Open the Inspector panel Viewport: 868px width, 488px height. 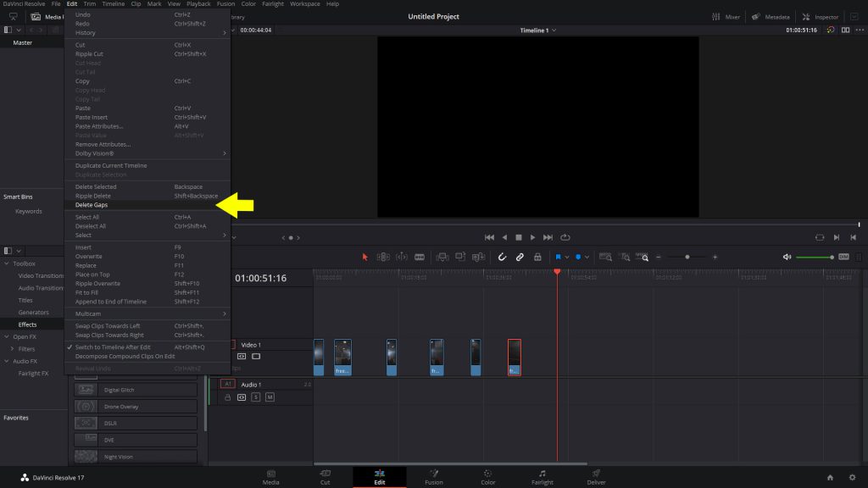[x=821, y=17]
